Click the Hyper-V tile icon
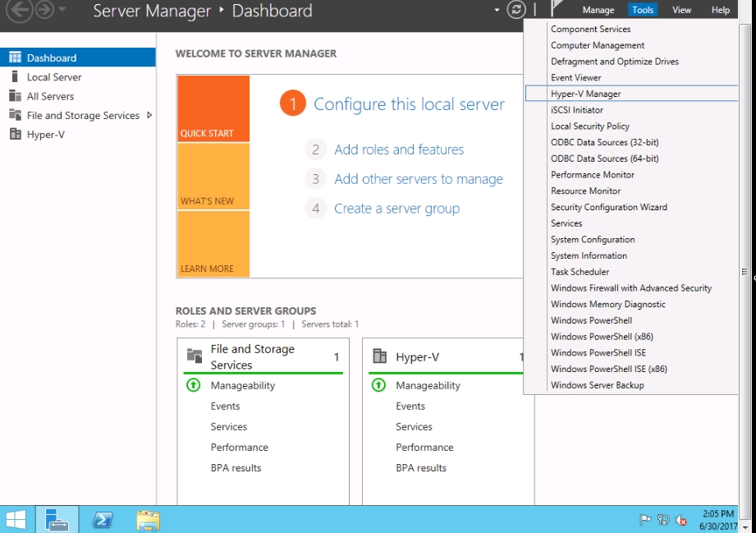Screen dimensions: 756x533 click(379, 356)
